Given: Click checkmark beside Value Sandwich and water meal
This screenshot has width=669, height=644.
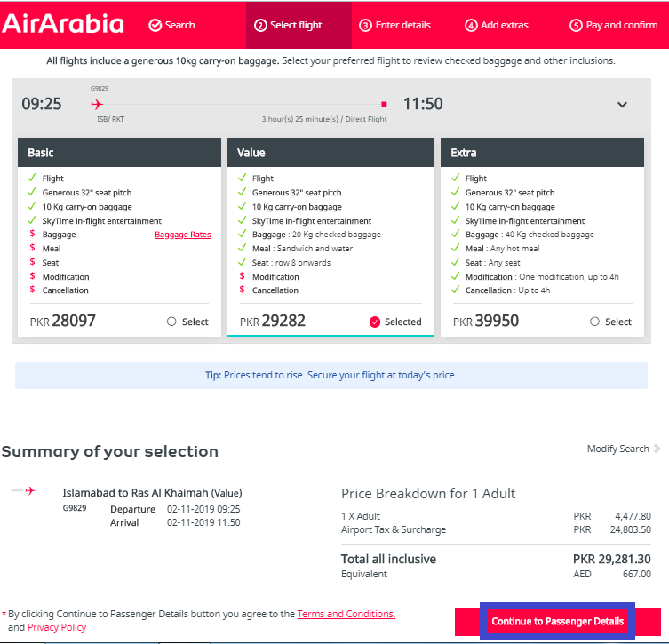Looking at the screenshot, I should 242,248.
